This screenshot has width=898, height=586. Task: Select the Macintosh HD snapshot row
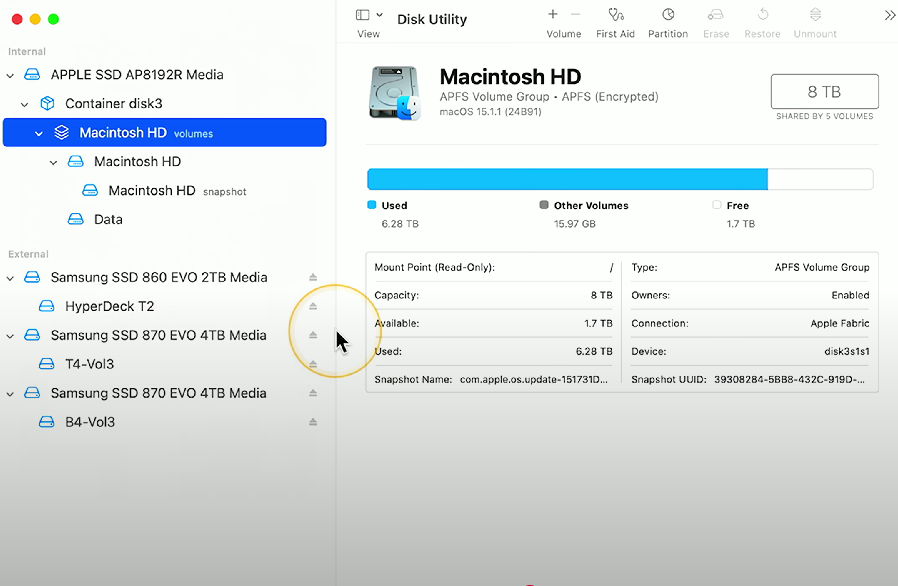[x=165, y=190]
